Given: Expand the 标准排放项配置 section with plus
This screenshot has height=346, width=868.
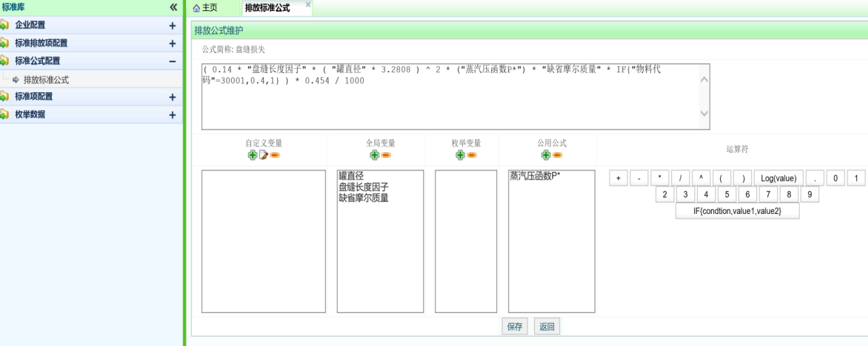Looking at the screenshot, I should (172, 44).
